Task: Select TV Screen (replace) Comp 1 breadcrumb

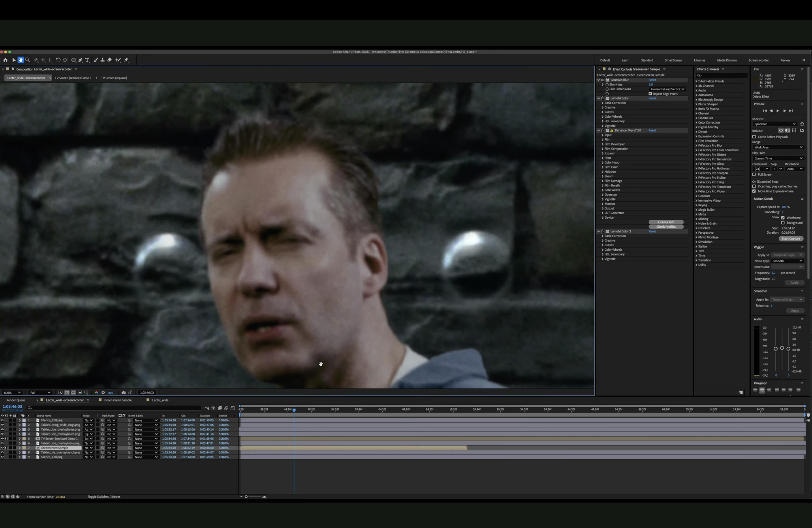Action: (x=73, y=78)
